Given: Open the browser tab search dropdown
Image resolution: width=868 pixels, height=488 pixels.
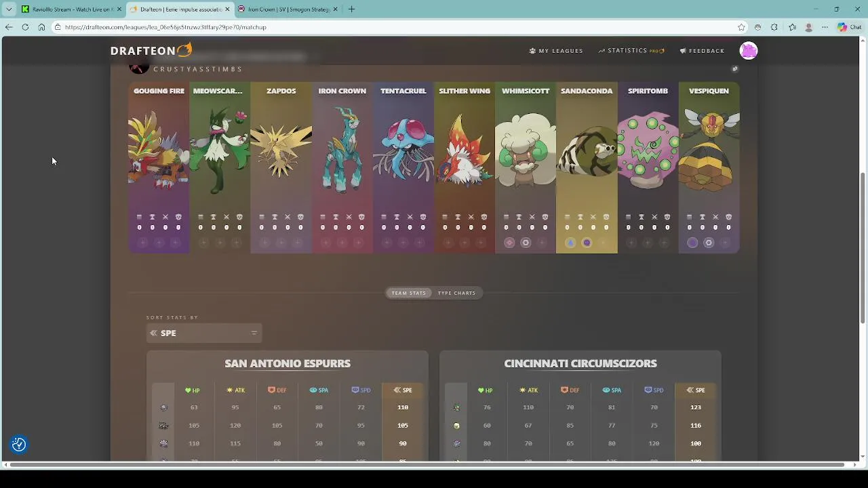Looking at the screenshot, I should tap(9, 9).
